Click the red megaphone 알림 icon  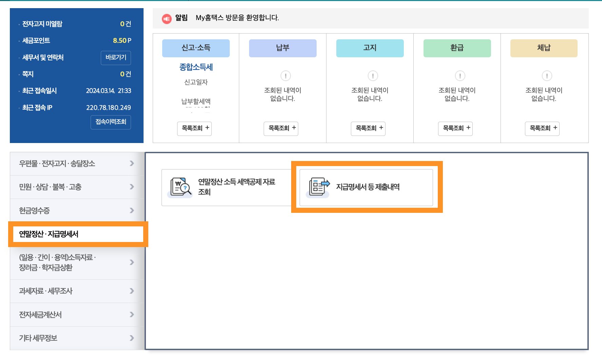point(167,19)
